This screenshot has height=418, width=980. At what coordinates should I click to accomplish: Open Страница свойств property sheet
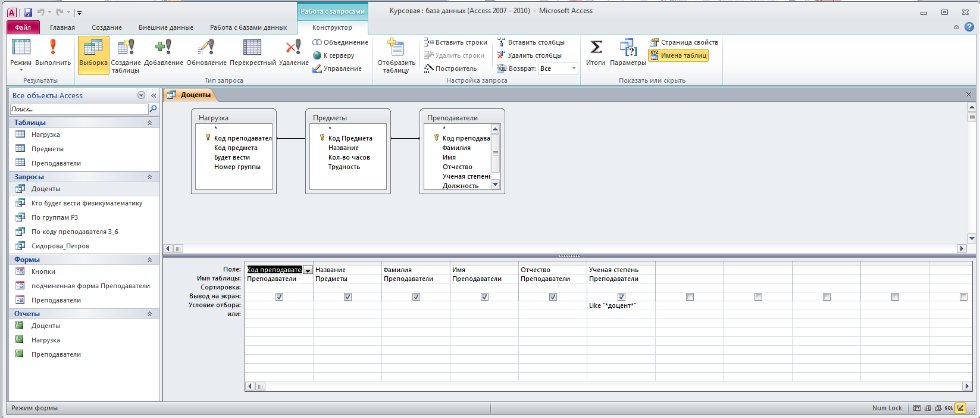(684, 42)
